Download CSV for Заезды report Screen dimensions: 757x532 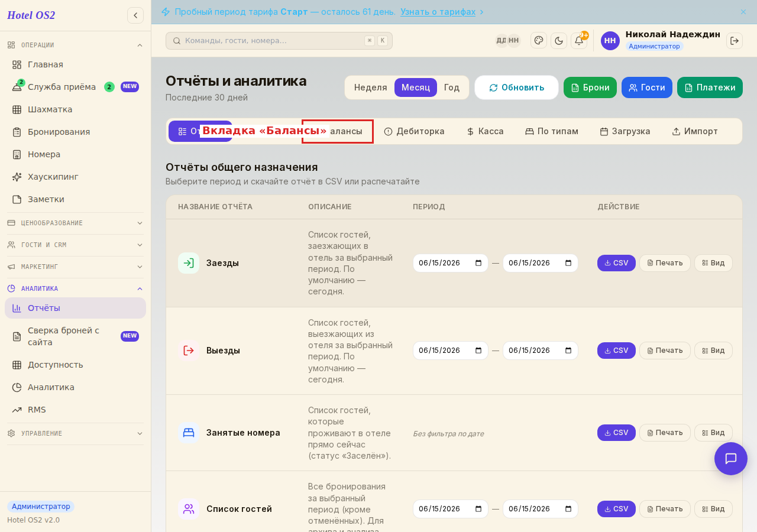pyautogui.click(x=616, y=263)
